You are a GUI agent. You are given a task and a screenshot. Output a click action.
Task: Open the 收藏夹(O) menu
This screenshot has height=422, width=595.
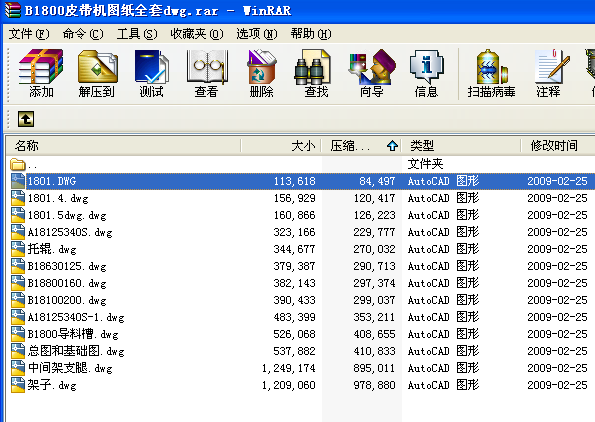197,34
